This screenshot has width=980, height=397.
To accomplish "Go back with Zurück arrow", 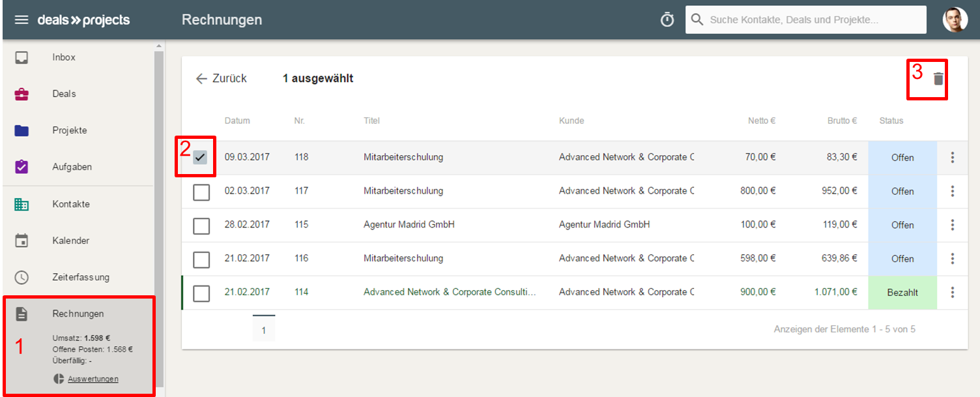I will click(221, 78).
